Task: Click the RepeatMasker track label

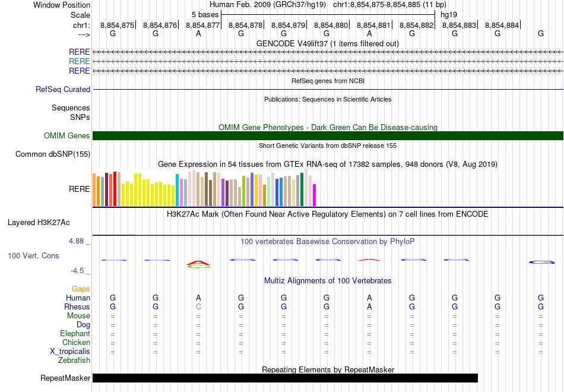Action: click(x=65, y=378)
